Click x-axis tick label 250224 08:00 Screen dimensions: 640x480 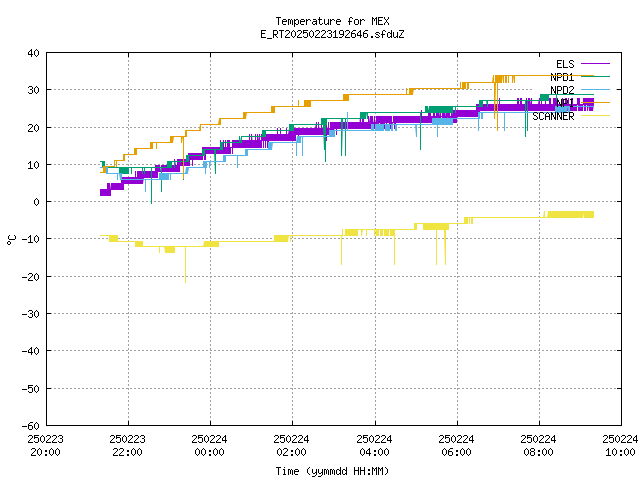pos(538,446)
